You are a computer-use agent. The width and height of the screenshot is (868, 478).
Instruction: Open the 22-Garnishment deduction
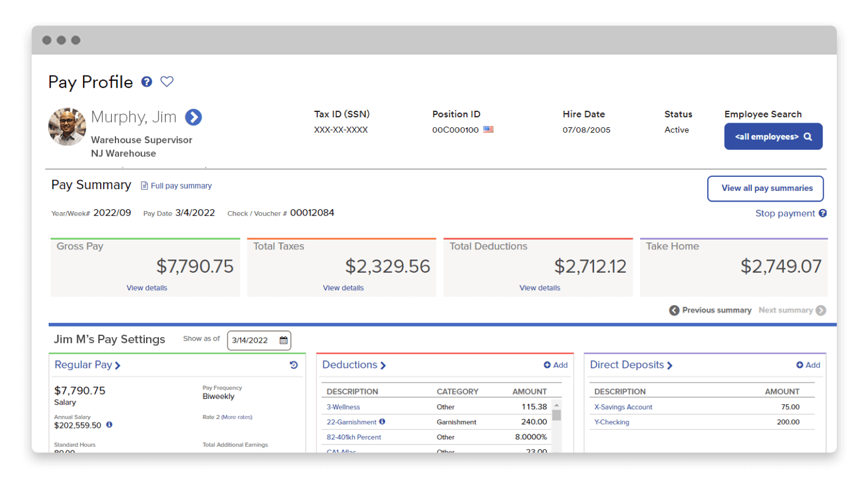coord(351,422)
